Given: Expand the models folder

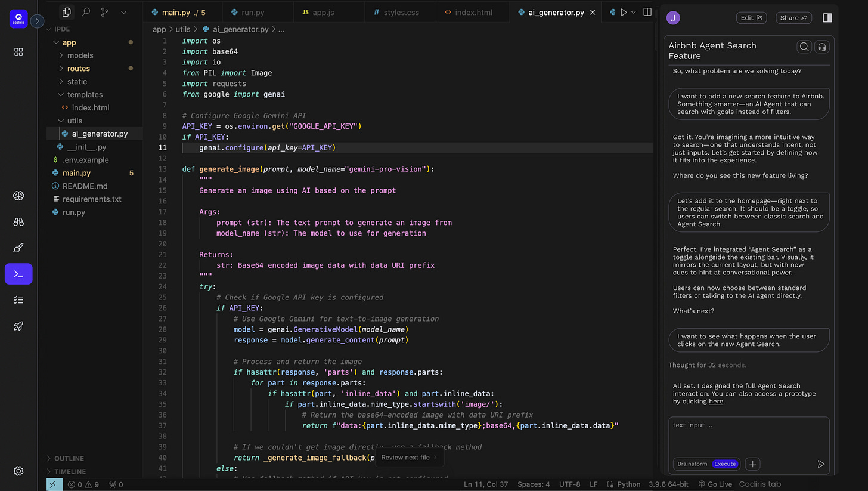Looking at the screenshot, I should pos(80,55).
